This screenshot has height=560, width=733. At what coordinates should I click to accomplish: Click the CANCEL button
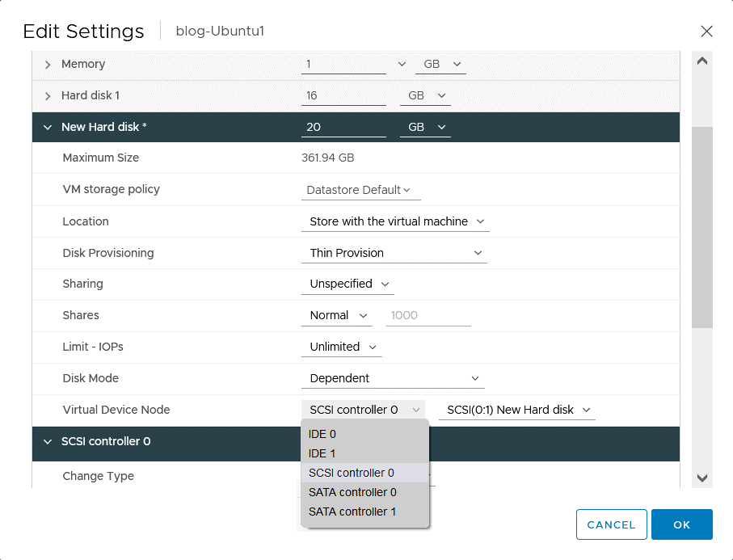pyautogui.click(x=611, y=524)
